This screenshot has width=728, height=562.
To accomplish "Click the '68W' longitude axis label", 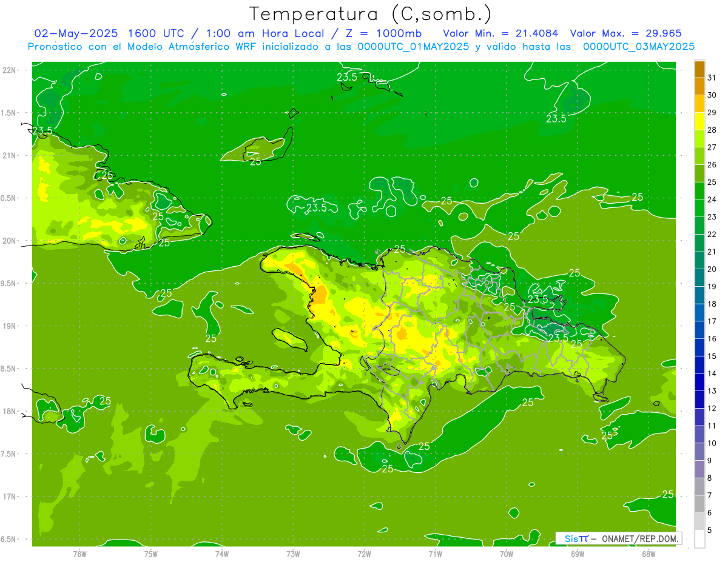I will coord(649,554).
